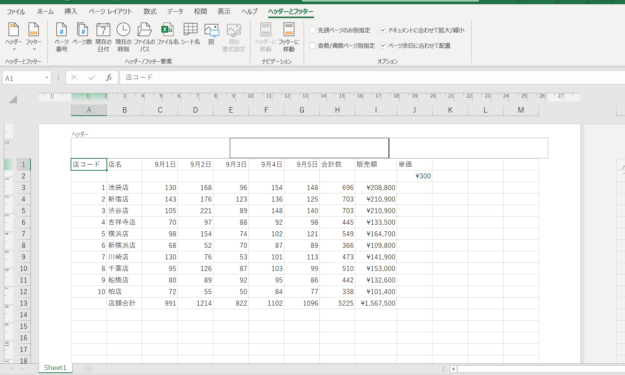The image size is (625, 375).
Task: Open the ヘッダー header dropdown button
Action: tap(14, 37)
